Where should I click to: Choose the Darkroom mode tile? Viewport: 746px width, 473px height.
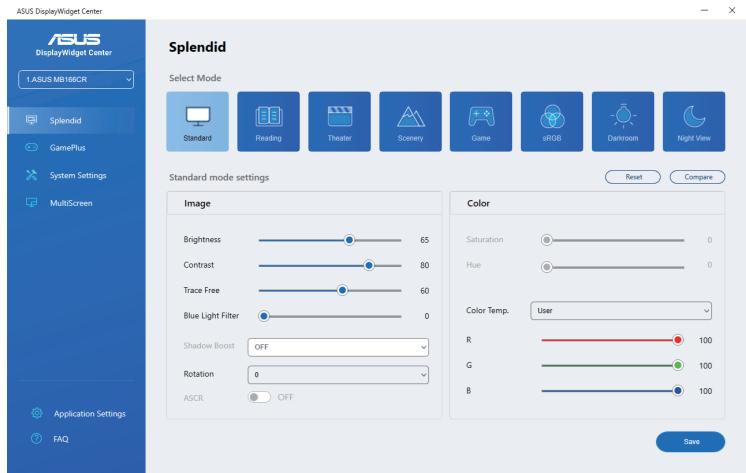pyautogui.click(x=623, y=121)
